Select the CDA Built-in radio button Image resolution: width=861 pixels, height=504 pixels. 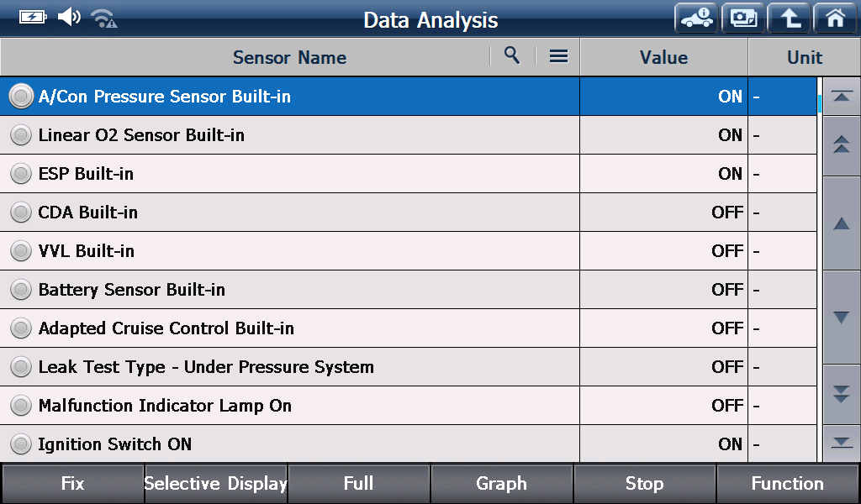pos(21,213)
